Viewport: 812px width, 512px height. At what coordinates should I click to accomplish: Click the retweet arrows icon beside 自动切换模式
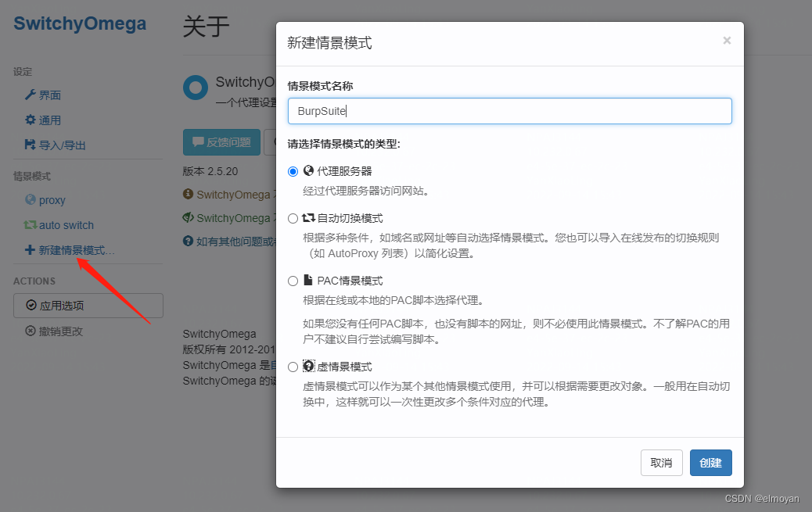click(x=309, y=218)
